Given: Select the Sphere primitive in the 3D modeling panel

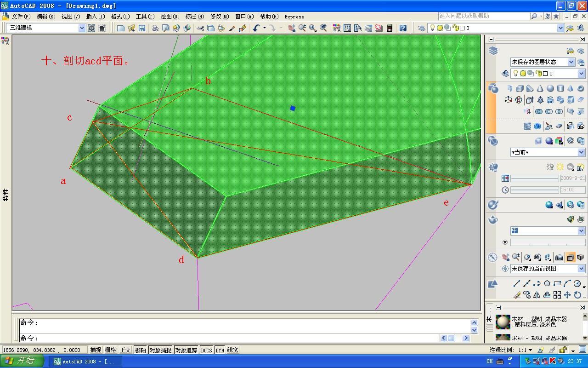Looking at the screenshot, I should coord(550,88).
